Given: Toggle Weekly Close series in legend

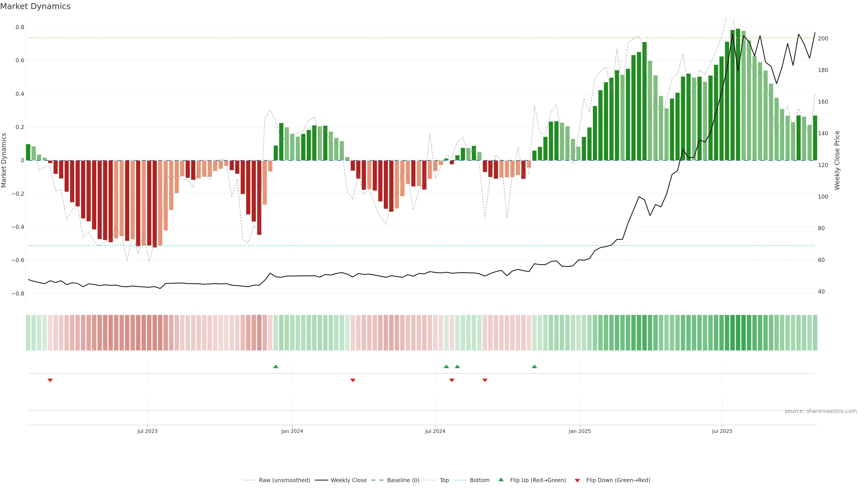Looking at the screenshot, I should click(348, 480).
